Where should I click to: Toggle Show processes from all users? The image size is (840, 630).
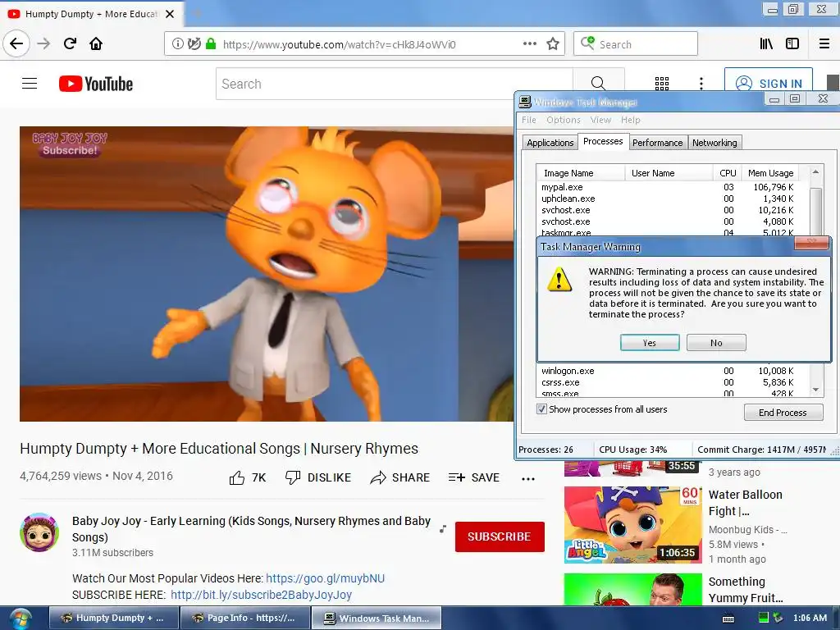point(541,409)
